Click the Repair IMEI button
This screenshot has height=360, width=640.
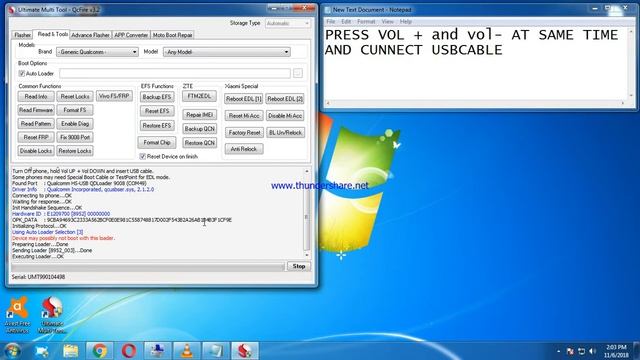coord(200,115)
